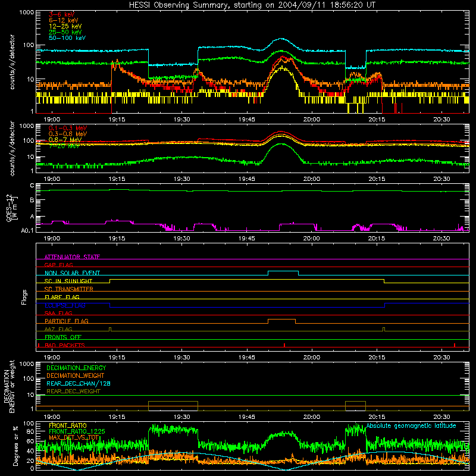This screenshot has height=476, width=476.
Task: Pick the PARTICLE_FLAG label
Action: 67,321
